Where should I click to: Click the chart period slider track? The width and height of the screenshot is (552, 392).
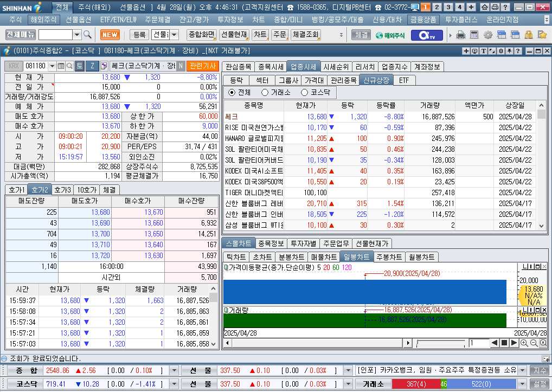[440, 343]
